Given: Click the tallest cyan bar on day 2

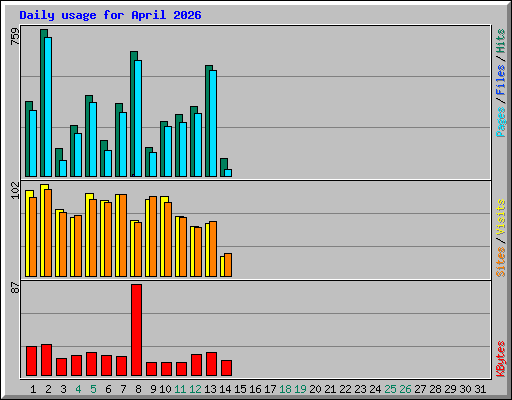Looking at the screenshot, I should coord(48,107).
